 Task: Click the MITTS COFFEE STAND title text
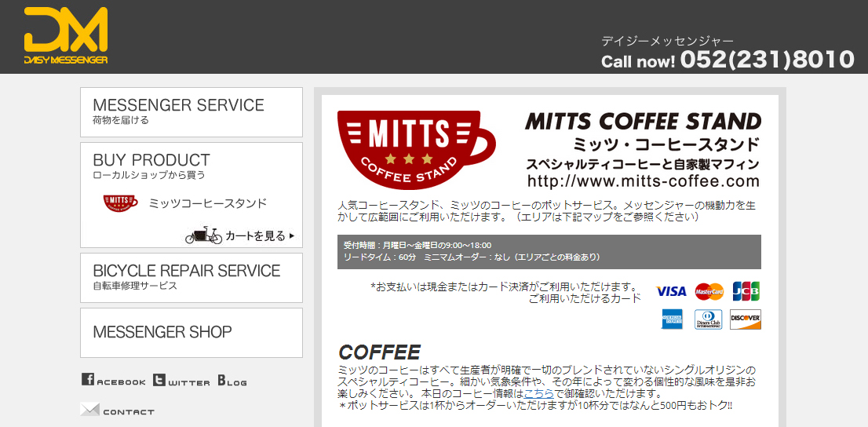pyautogui.click(x=644, y=121)
